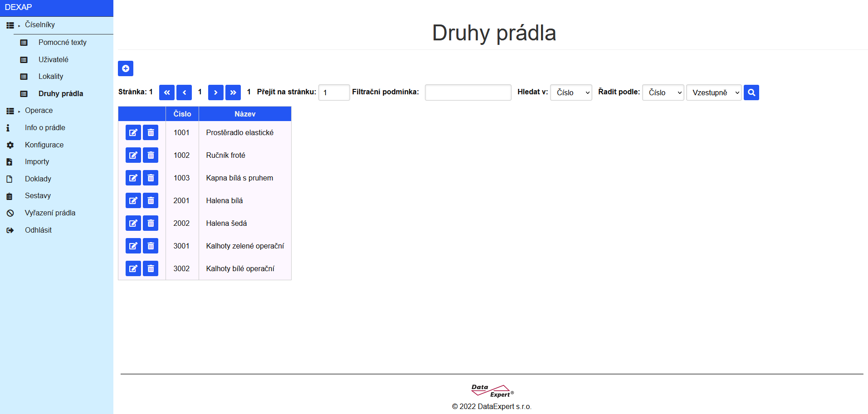Screen dimensions: 868x414
Task: Delete the Ručník froté row
Action: (x=151, y=155)
